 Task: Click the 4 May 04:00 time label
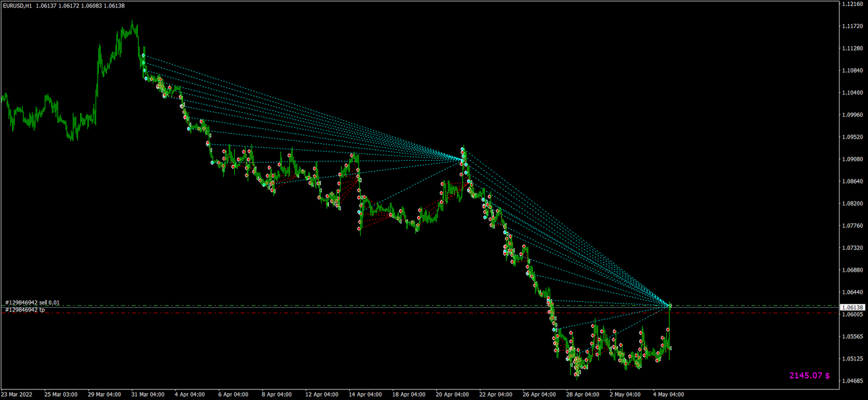(x=667, y=395)
